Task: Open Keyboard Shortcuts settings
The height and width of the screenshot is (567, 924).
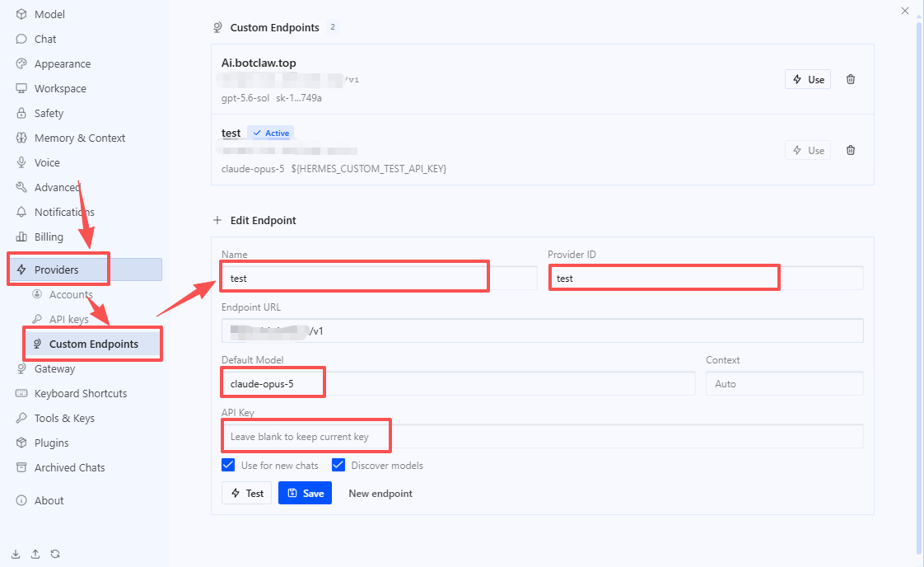Action: [81, 394]
